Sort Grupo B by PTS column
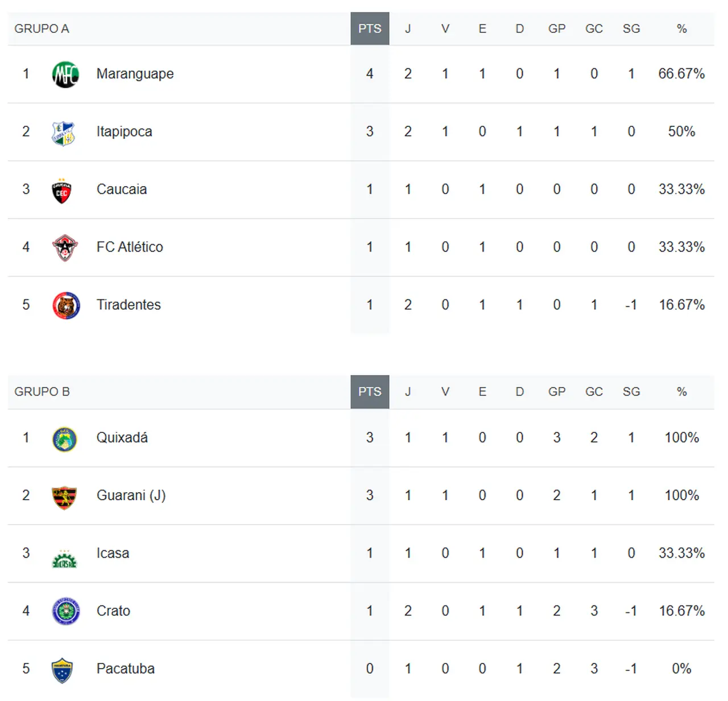This screenshot has width=728, height=701. coord(370,391)
